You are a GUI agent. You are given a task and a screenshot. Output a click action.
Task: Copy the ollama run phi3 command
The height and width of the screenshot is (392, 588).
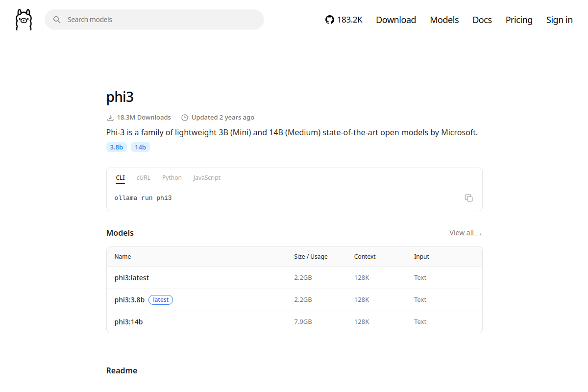469,198
